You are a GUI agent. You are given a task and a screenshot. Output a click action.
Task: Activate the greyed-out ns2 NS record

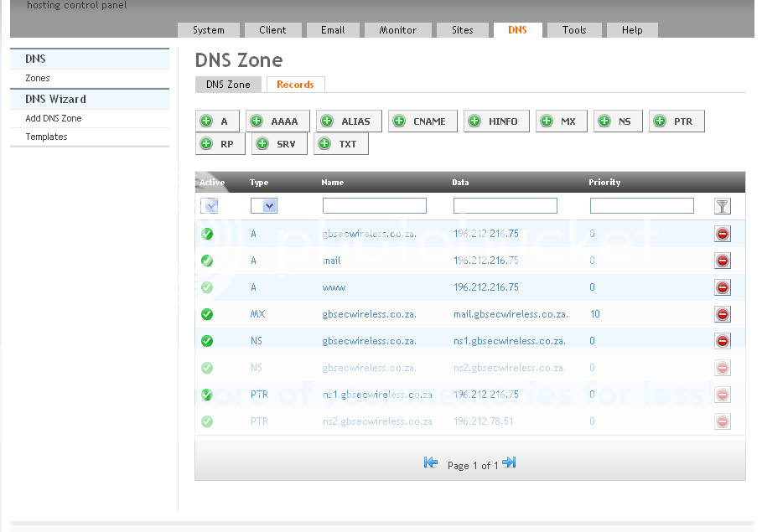(x=206, y=368)
